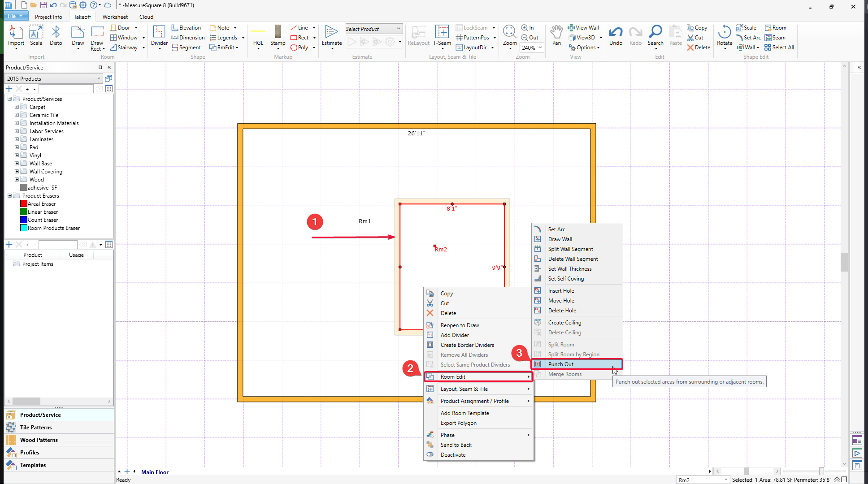Select the Scale tool in Import group

tap(36, 35)
